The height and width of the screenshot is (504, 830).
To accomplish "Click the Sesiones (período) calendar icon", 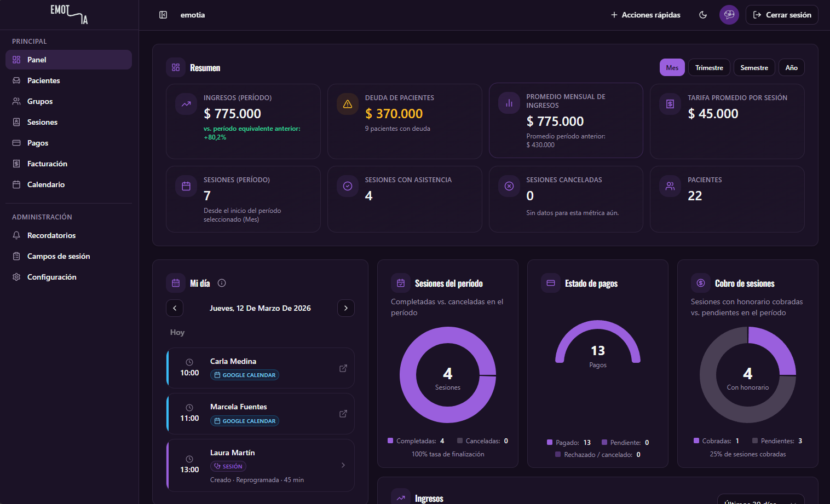I will pyautogui.click(x=186, y=186).
